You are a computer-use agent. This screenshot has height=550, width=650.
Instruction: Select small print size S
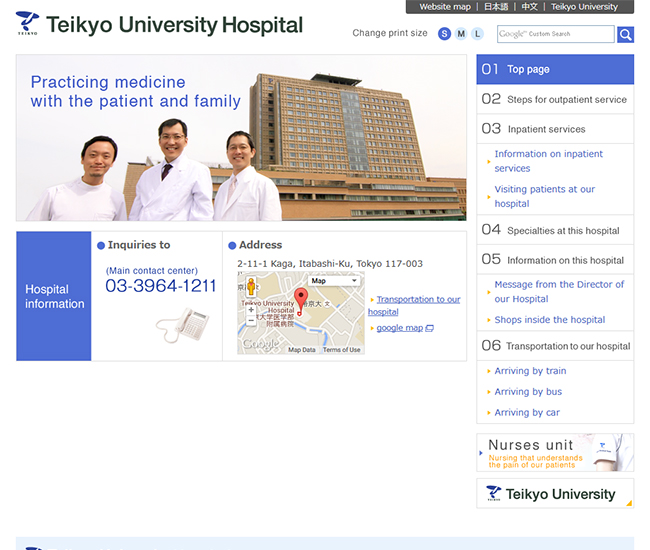444,34
